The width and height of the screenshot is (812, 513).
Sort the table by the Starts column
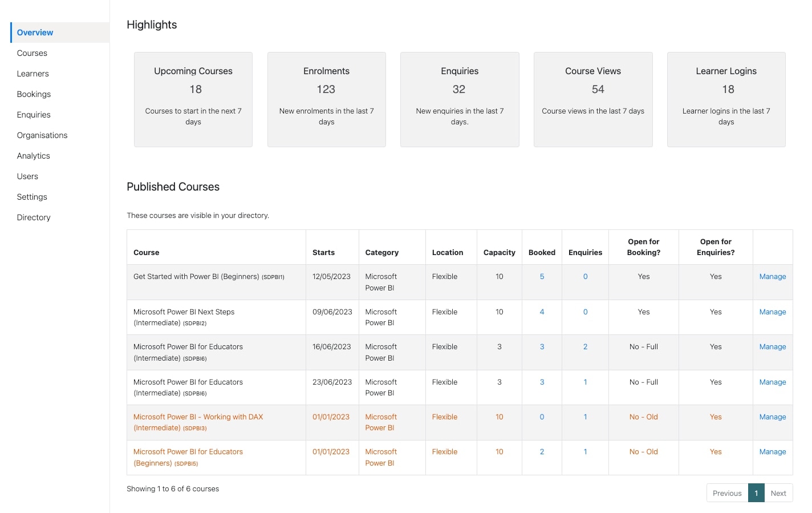(x=323, y=252)
